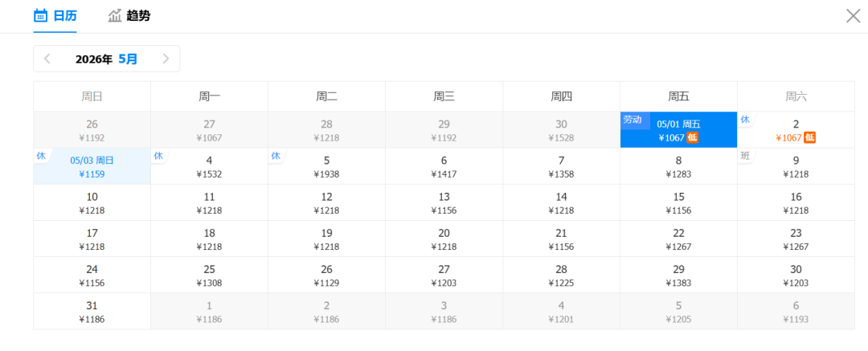
Task: Pick May 13 with ¥1156 fare
Action: [x=444, y=203]
